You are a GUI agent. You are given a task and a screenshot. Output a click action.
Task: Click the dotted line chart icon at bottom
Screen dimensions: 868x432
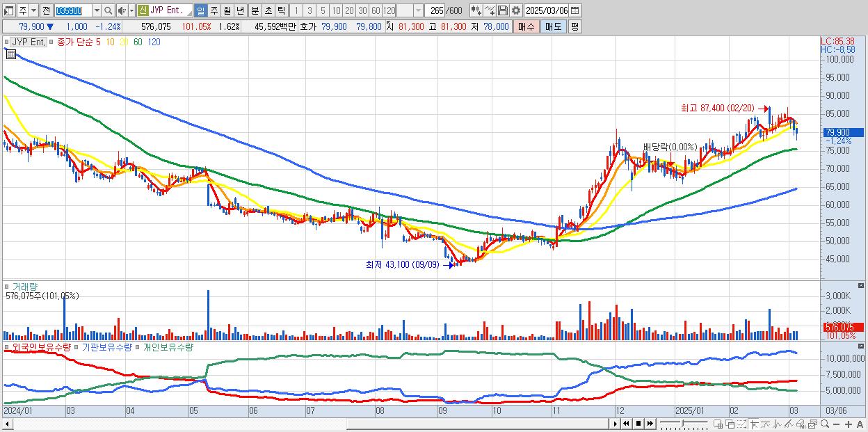coord(741,424)
